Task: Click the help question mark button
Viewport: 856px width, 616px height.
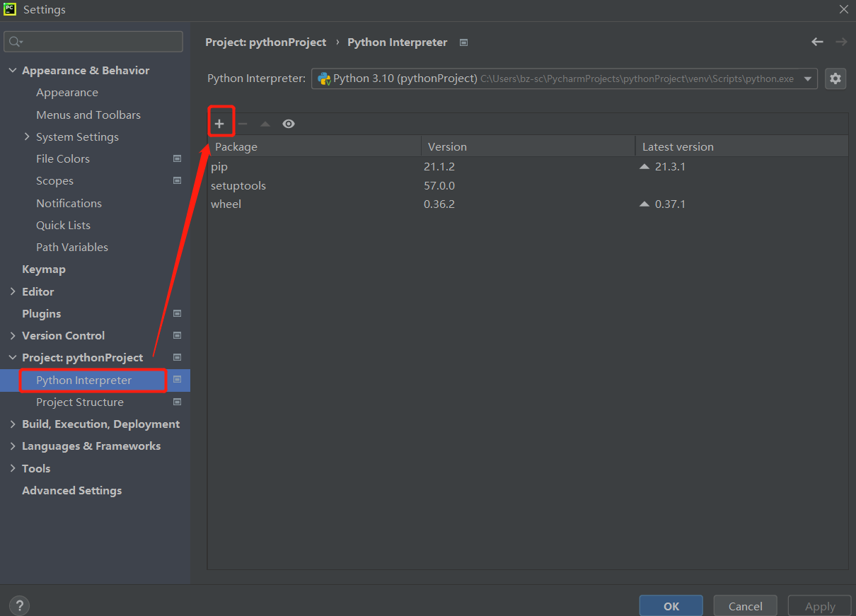Action: [x=20, y=605]
